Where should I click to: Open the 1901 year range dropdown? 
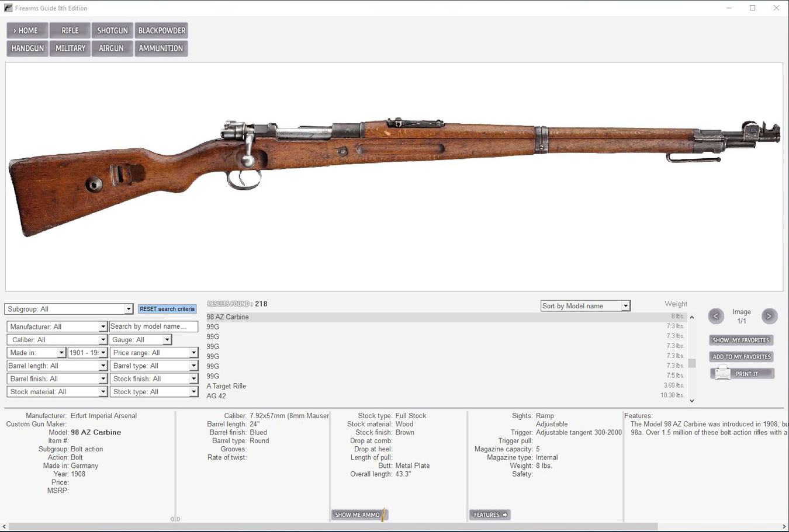point(103,353)
